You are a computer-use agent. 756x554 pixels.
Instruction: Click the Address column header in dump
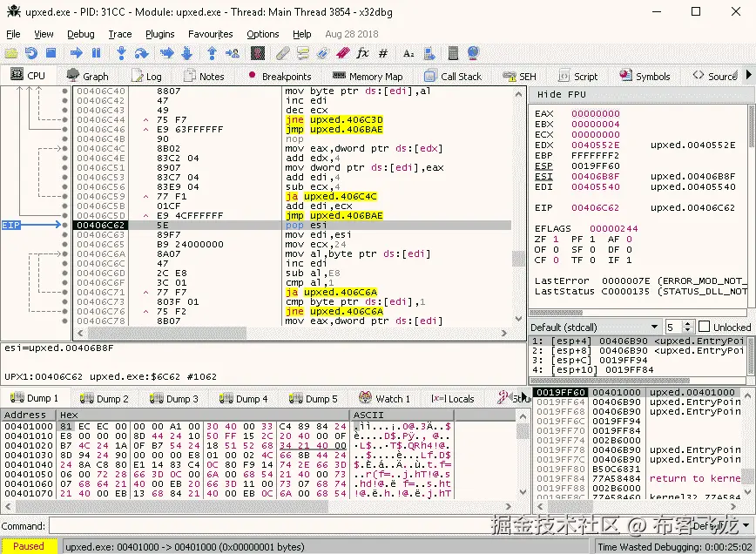pos(29,415)
